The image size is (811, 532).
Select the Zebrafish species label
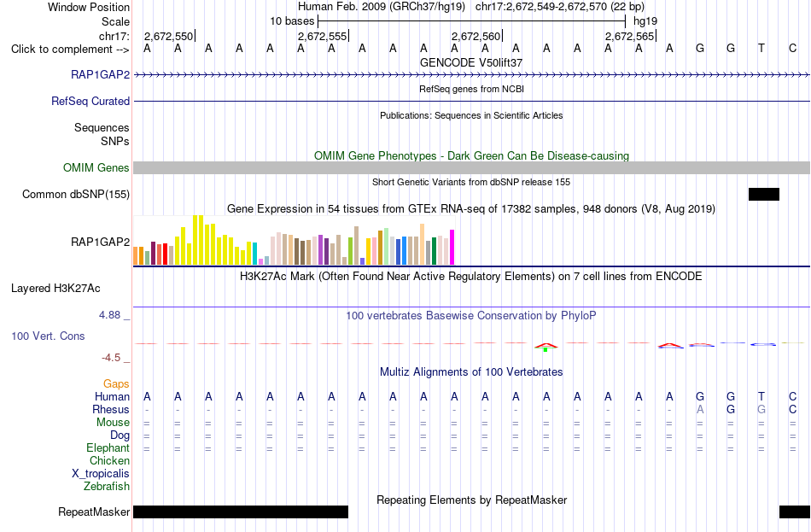click(x=107, y=487)
